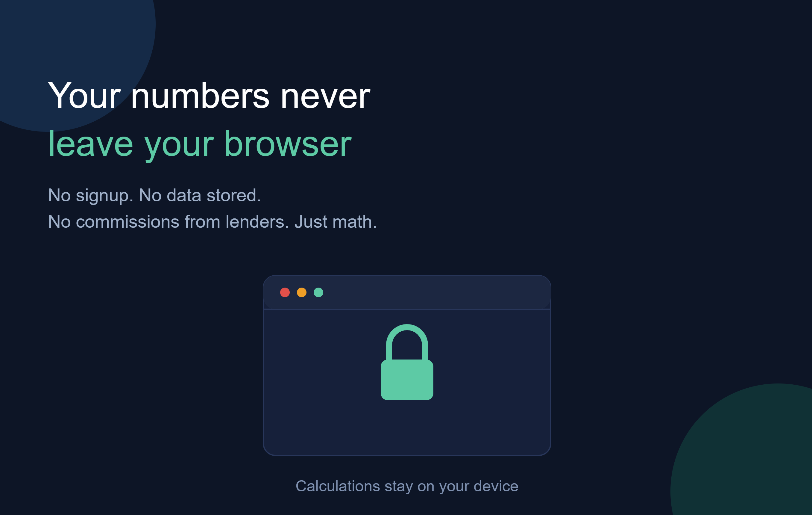Click the green dot in browser mockup
812x515 pixels.
pos(318,292)
